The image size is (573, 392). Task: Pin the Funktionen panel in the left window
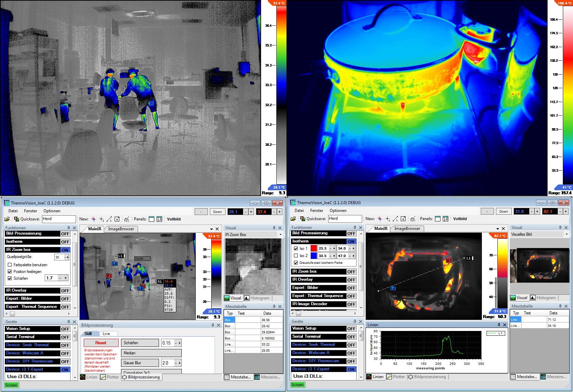pyautogui.click(x=68, y=228)
